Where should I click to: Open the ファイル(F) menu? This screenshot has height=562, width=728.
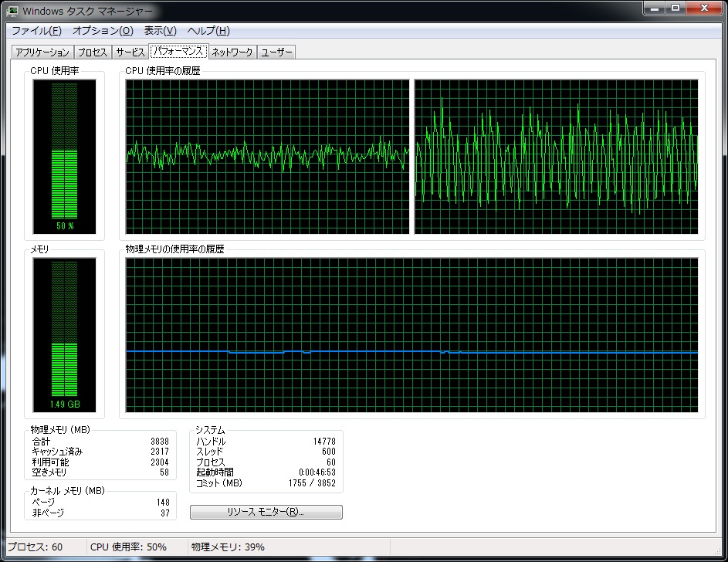coord(36,31)
